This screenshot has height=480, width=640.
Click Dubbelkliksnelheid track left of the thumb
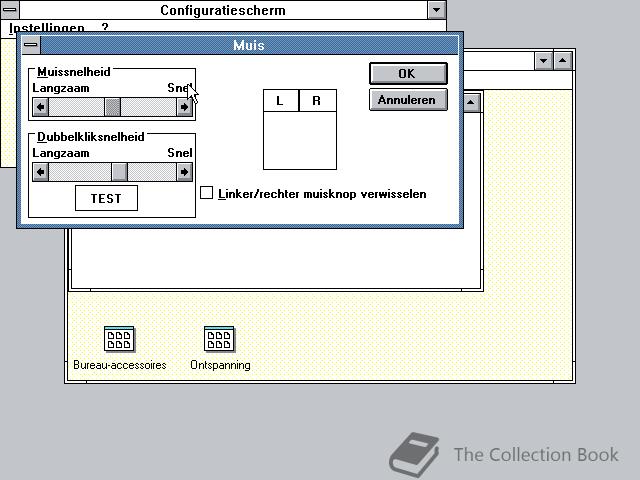[80, 172]
